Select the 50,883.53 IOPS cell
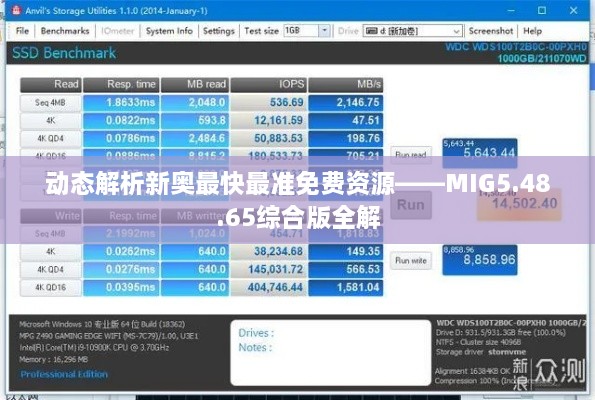The height and width of the screenshot is (400, 595). pos(268,138)
